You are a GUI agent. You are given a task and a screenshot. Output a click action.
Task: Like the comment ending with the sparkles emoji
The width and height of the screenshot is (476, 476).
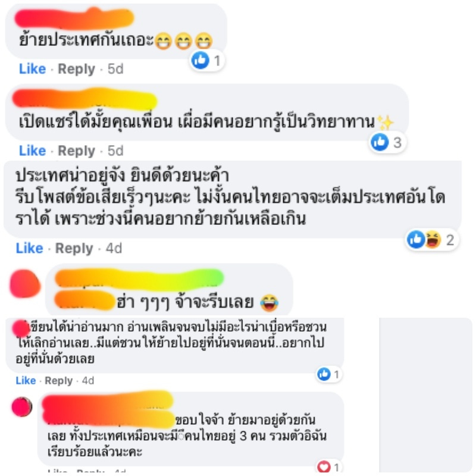coord(33,151)
